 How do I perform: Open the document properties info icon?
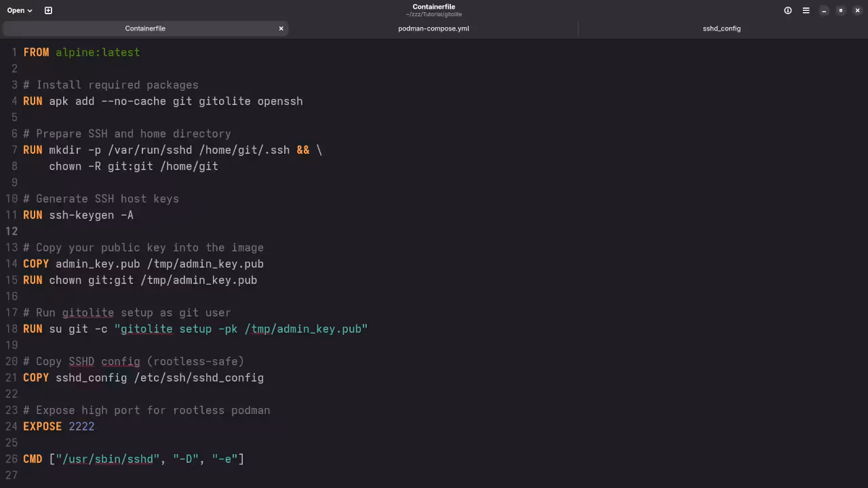(788, 10)
